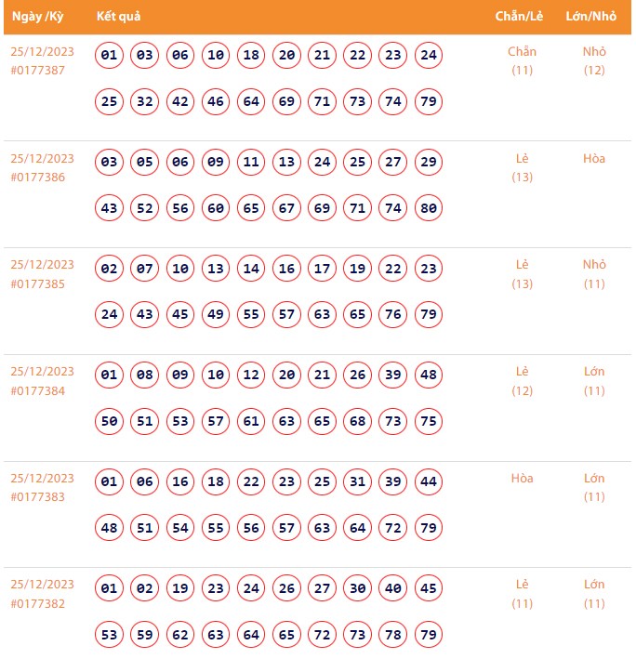Screen dimensions: 636x672
Task: Open draw #0177386 details
Action: (x=38, y=177)
